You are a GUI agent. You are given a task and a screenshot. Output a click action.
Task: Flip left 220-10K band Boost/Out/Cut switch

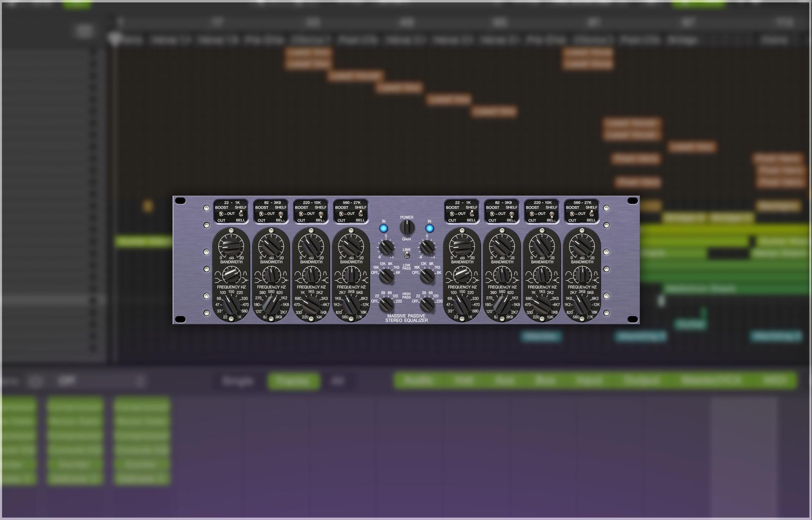tap(301, 214)
